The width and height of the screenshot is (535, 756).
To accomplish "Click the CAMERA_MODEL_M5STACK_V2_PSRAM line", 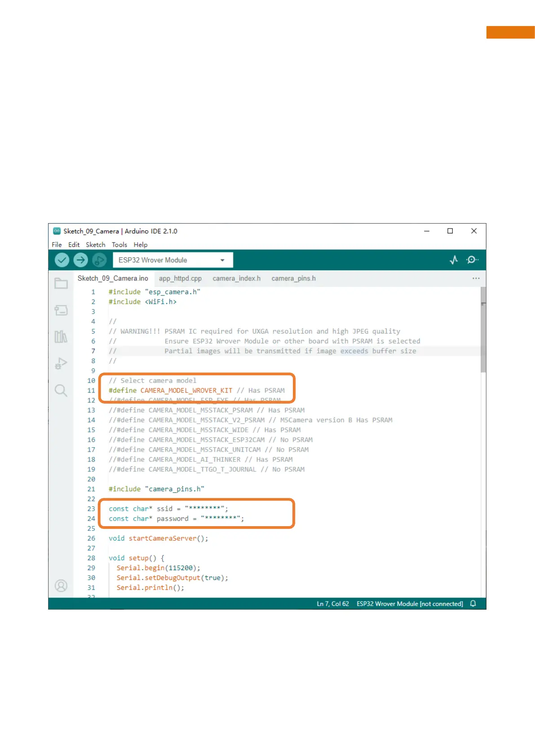I will click(x=251, y=420).
